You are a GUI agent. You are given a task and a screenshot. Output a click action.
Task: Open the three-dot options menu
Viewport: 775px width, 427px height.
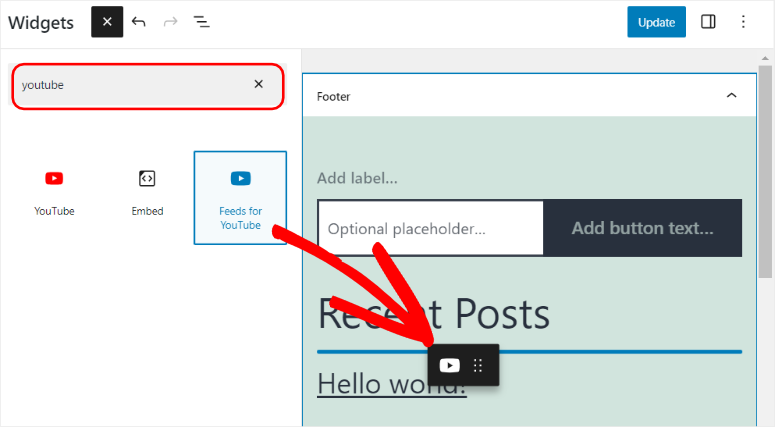point(743,22)
